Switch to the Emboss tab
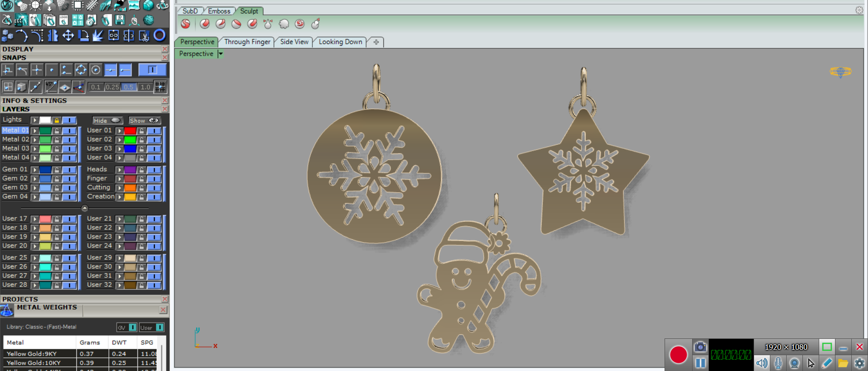The height and width of the screenshot is (371, 868). tap(219, 11)
